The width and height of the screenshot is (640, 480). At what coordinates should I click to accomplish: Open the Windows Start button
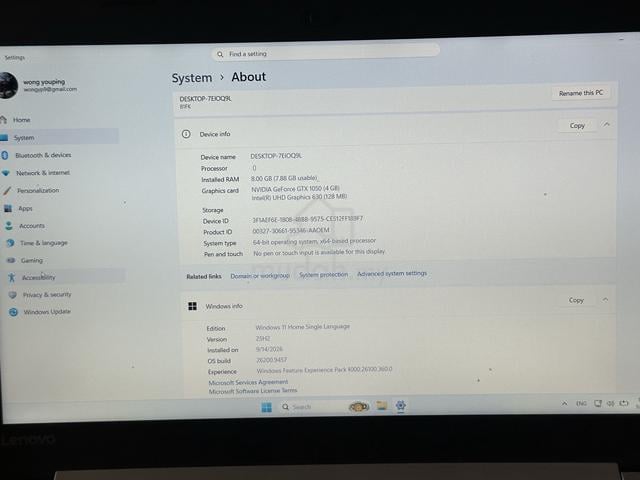point(267,407)
